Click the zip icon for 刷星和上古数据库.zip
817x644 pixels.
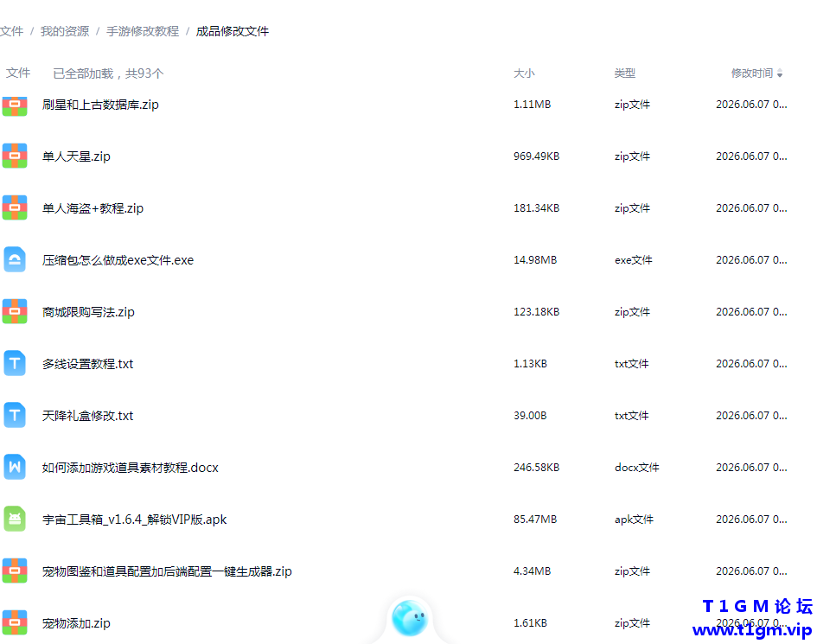click(15, 105)
